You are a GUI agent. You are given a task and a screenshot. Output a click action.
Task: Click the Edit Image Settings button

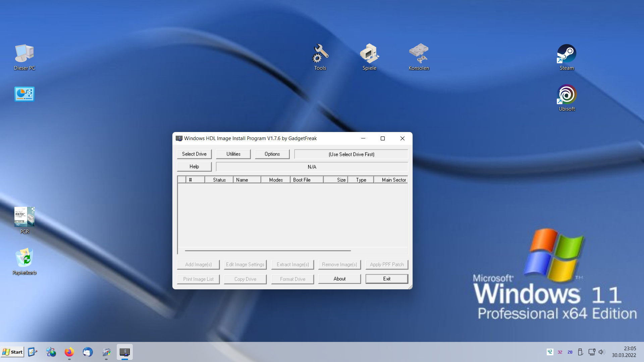[245, 264]
